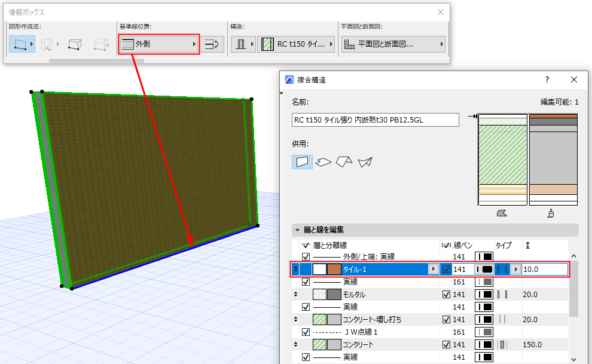Click the help question mark in 複合構造 dialog
Viewport: 592px width, 364px height.
(547, 79)
